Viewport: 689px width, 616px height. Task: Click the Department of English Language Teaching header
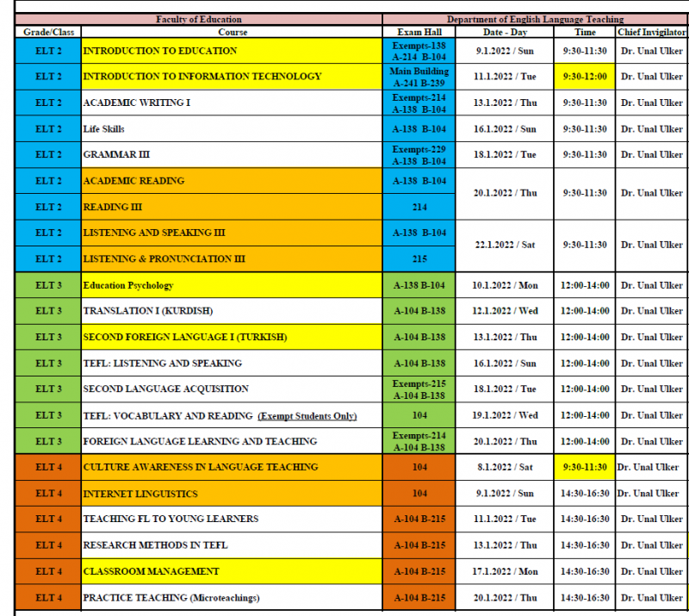[534, 19]
